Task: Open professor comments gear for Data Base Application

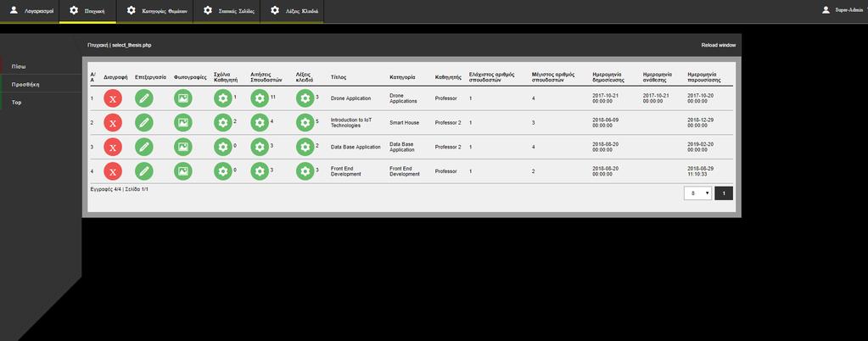Action: click(223, 148)
